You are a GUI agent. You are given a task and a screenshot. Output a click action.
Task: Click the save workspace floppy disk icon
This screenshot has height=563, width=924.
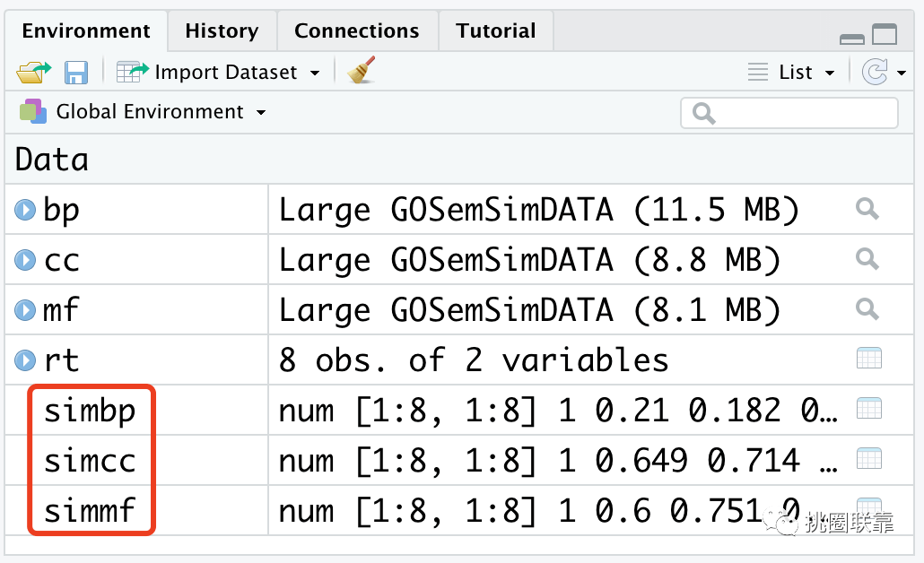pos(75,73)
